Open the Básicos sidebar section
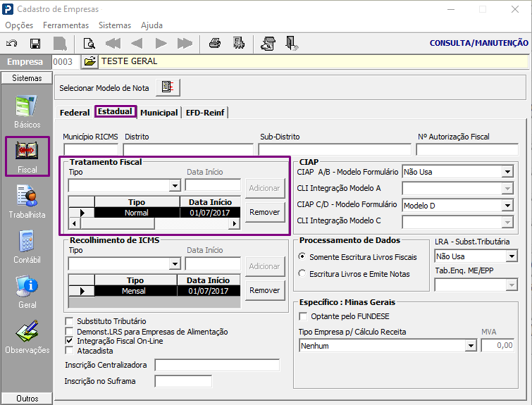Viewport: 532px width, 405px height. (27, 111)
